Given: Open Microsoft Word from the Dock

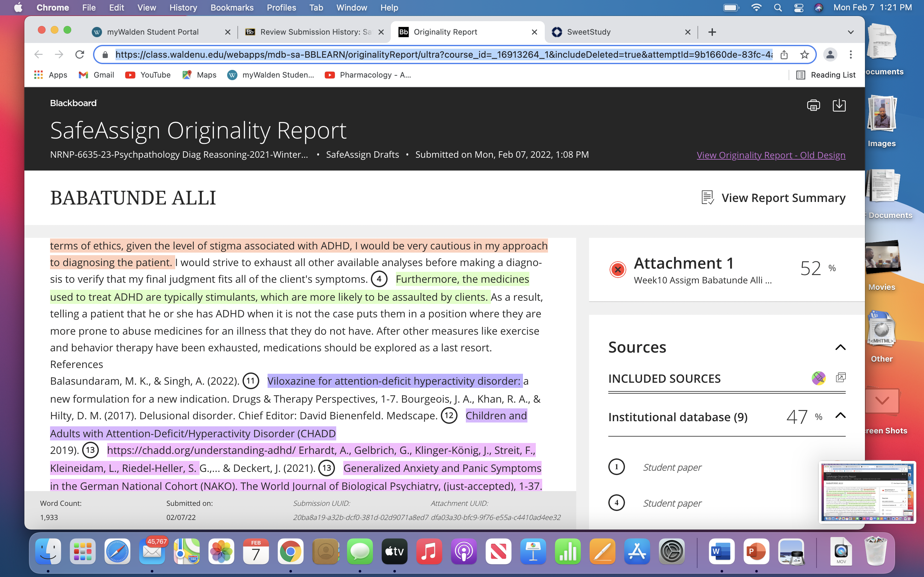Looking at the screenshot, I should [721, 552].
